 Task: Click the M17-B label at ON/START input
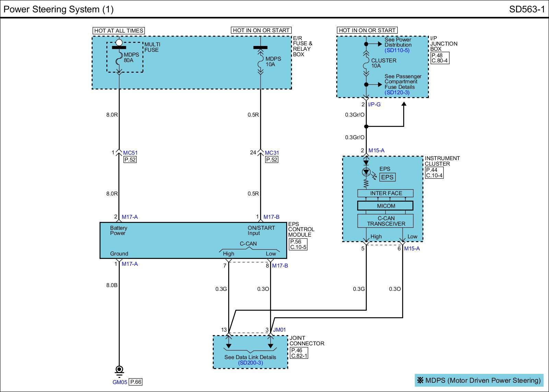click(271, 217)
